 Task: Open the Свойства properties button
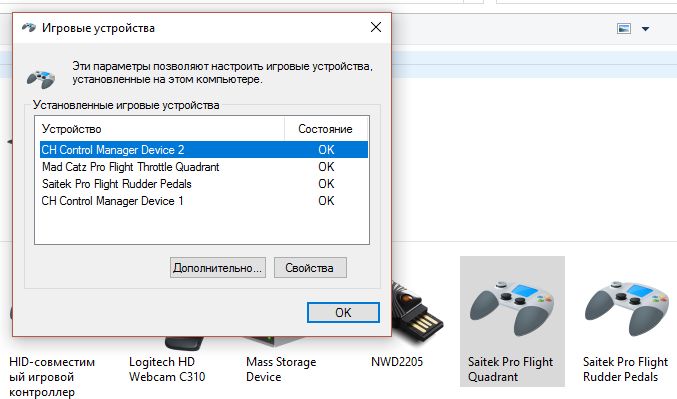point(310,268)
